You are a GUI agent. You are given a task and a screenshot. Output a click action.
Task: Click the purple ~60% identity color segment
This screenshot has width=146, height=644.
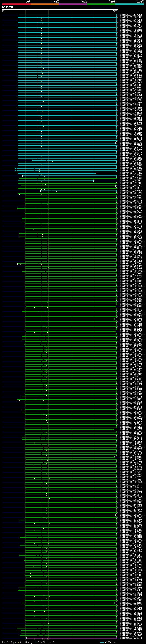click(x=73, y=4)
